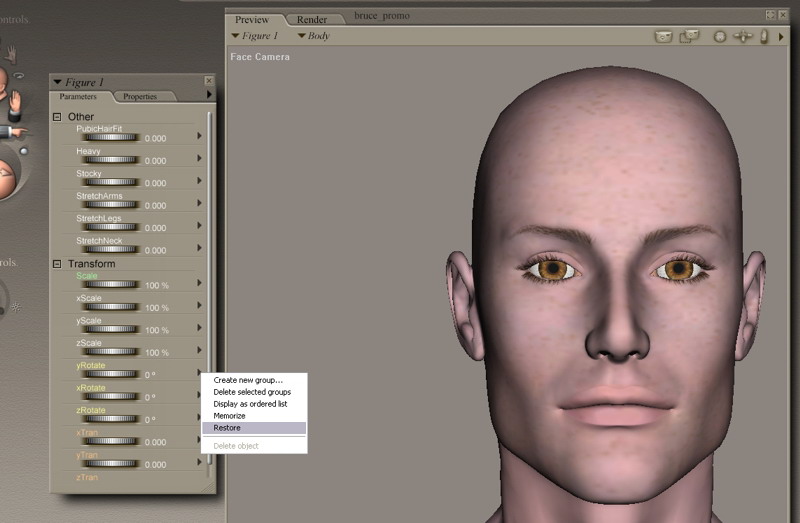Switch to the Render tab
Screen dimensions: 800x523
(x=312, y=19)
